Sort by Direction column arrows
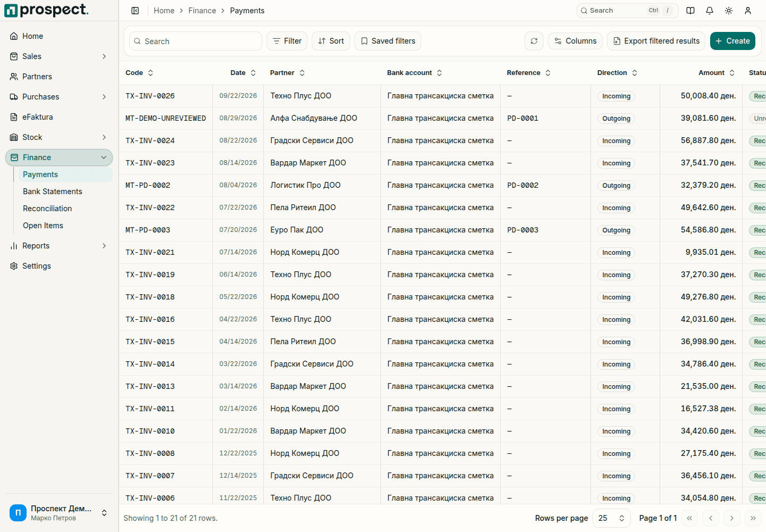Screen dimensions: 766x532 [x=635, y=73]
